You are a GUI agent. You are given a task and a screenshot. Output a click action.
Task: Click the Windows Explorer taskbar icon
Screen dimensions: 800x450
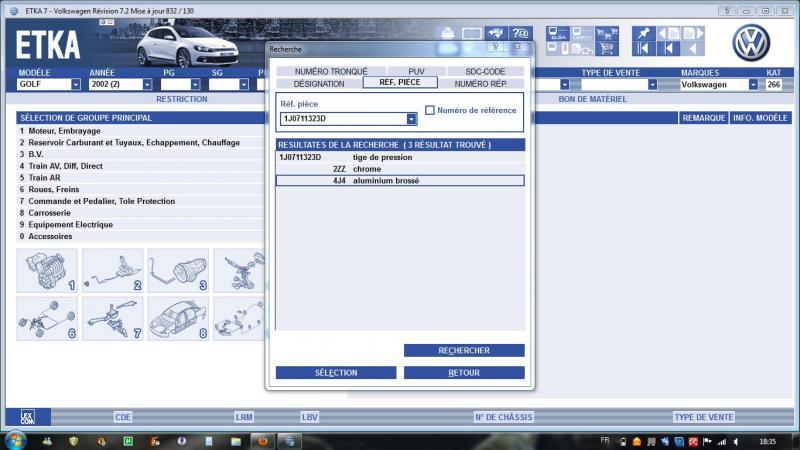pyautogui.click(x=236, y=441)
